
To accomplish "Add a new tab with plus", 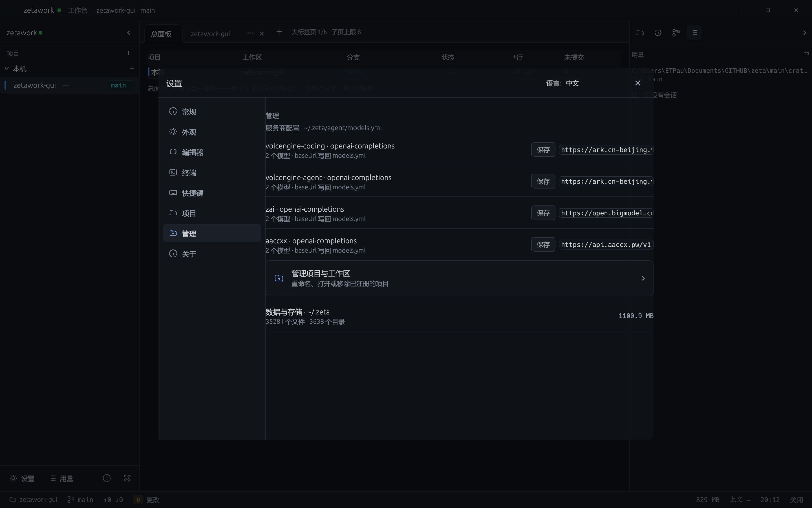I will 279,32.
